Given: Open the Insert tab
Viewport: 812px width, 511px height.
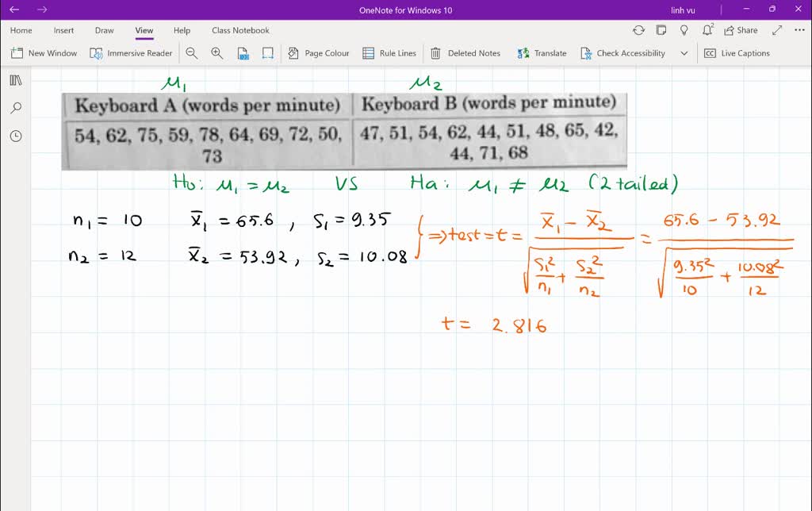Looking at the screenshot, I should 63,30.
